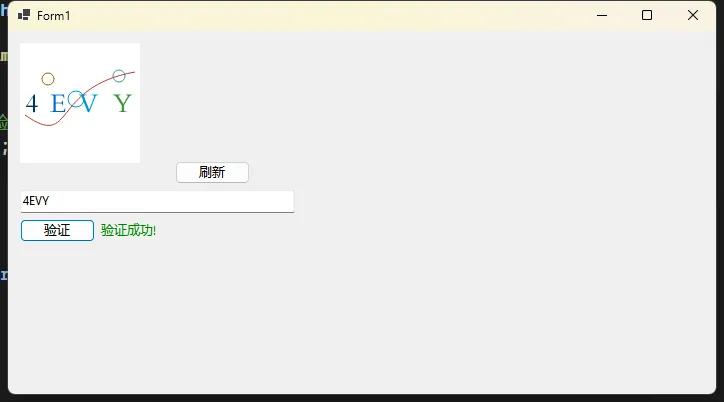Minimize the Form1 window
The height and width of the screenshot is (402, 724).
point(602,15)
